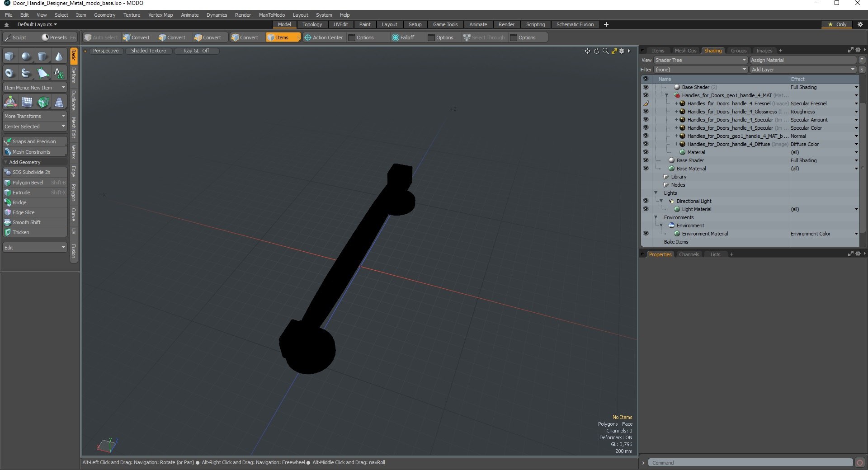Switch to the UVEdit layout tab
868x470 pixels.
[340, 24]
